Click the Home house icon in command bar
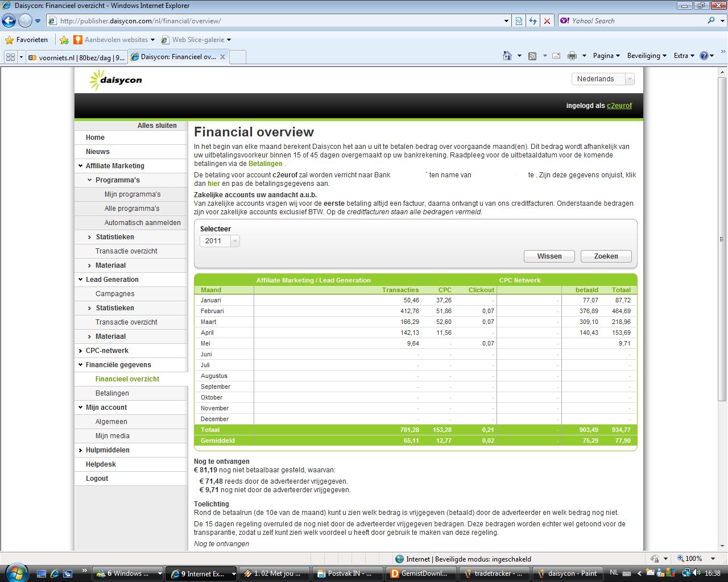 coord(507,56)
